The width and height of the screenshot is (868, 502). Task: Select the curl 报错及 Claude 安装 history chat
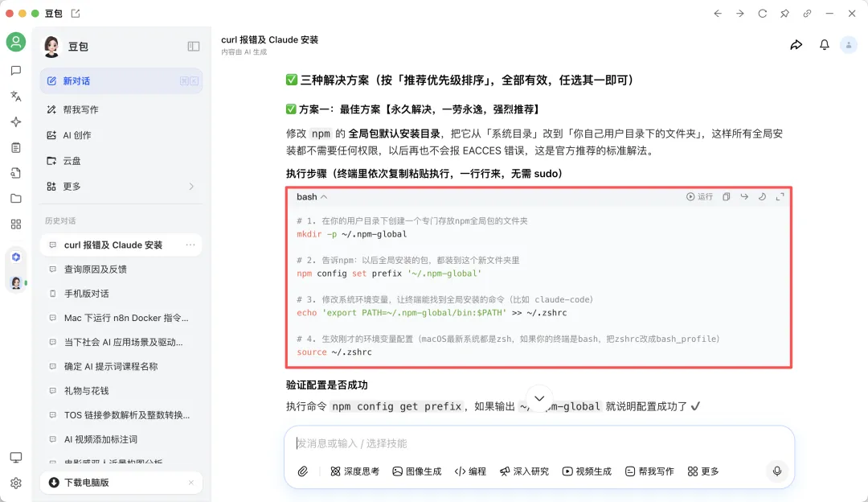click(x=121, y=245)
